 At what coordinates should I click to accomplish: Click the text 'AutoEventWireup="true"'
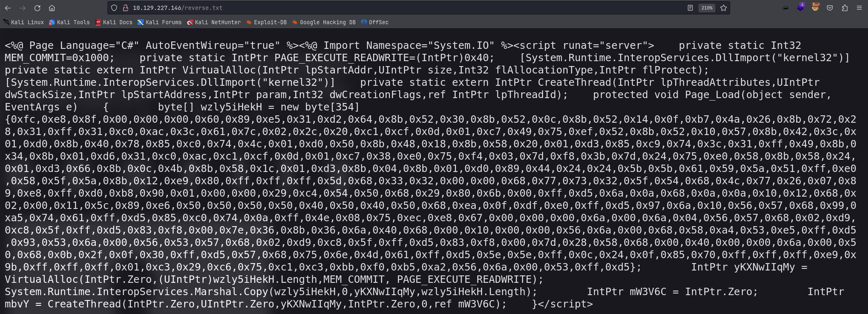[x=213, y=46]
